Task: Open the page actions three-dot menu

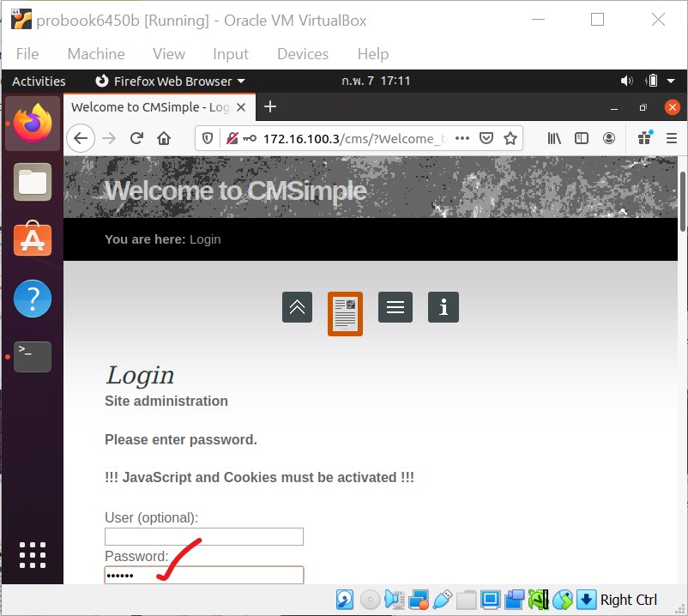Action: pos(462,138)
